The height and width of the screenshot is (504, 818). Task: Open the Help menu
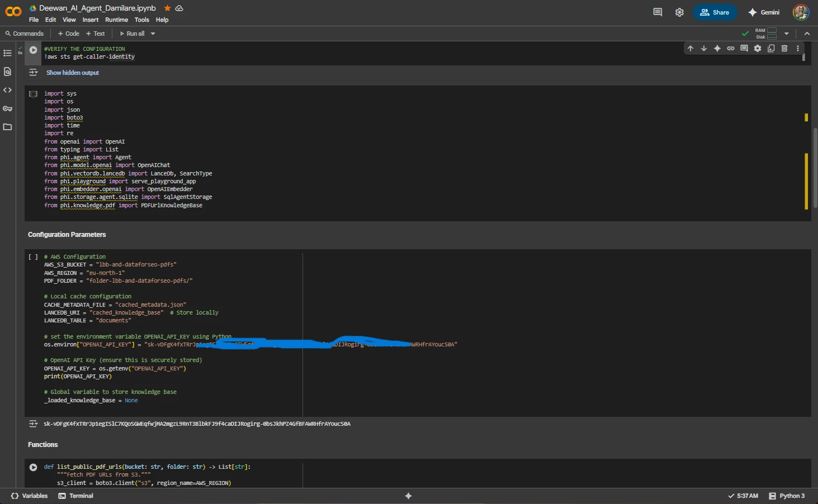[162, 20]
